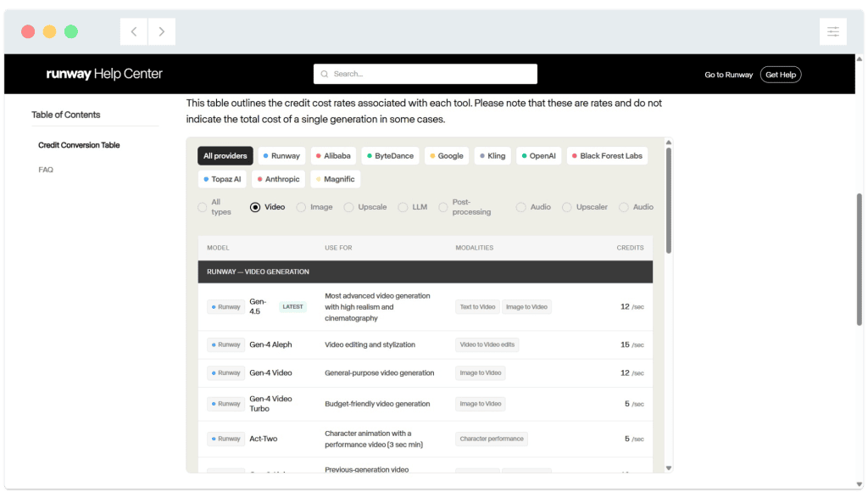Viewport: 868px width, 498px height.
Task: Click the search magnifier icon
Action: pos(325,74)
